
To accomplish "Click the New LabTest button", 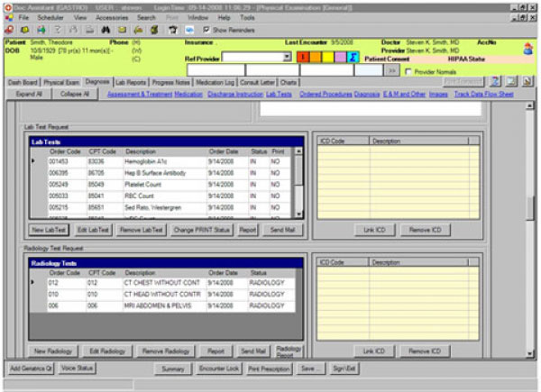I will click(x=50, y=230).
